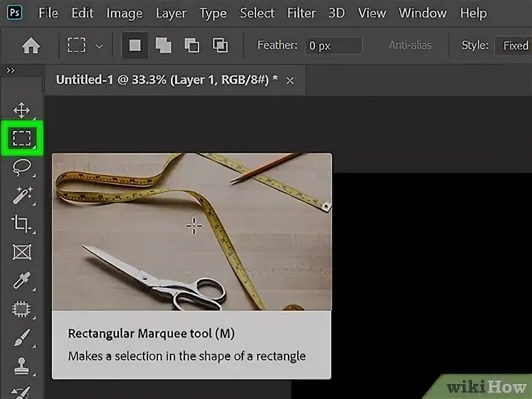This screenshot has height=399, width=532.
Task: Open the Edit menu
Action: (83, 13)
